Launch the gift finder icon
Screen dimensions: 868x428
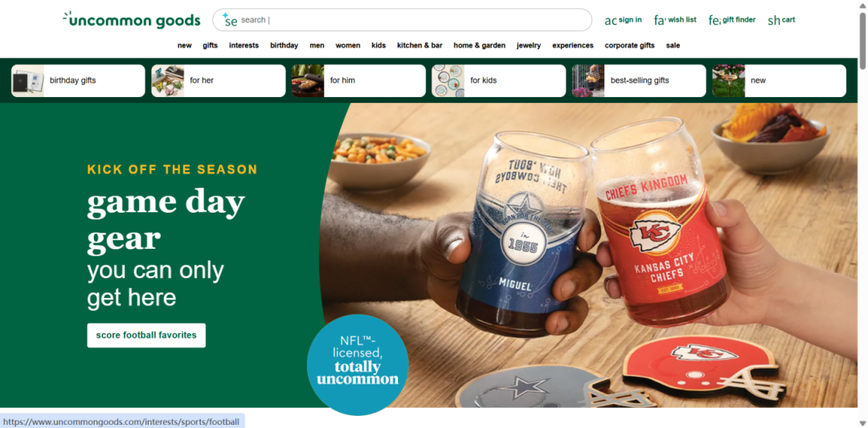point(714,20)
